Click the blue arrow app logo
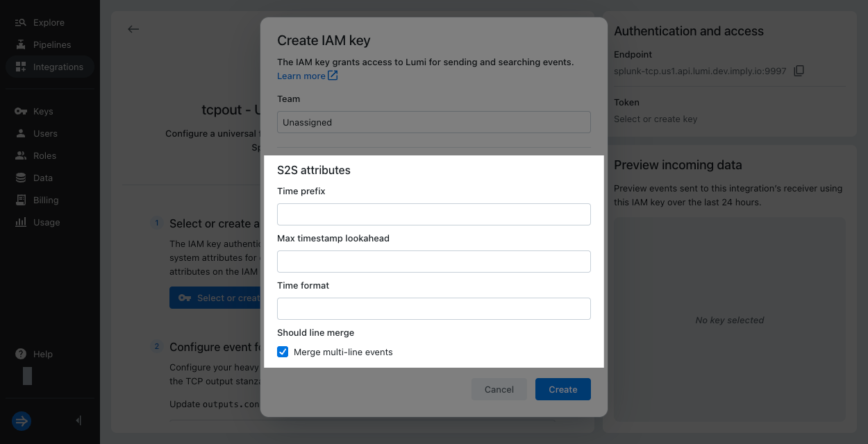Image resolution: width=868 pixels, height=444 pixels. [x=21, y=421]
